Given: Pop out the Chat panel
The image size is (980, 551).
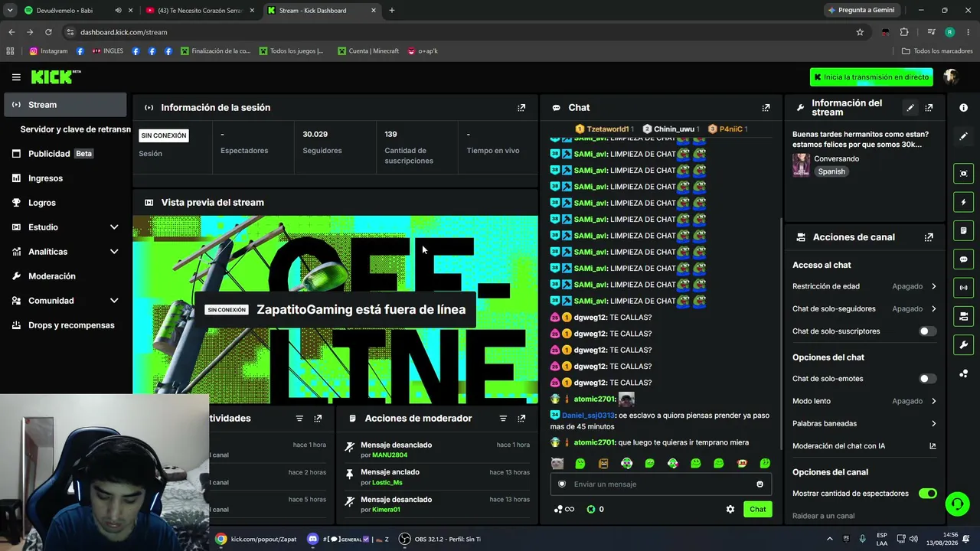Looking at the screenshot, I should tap(766, 108).
